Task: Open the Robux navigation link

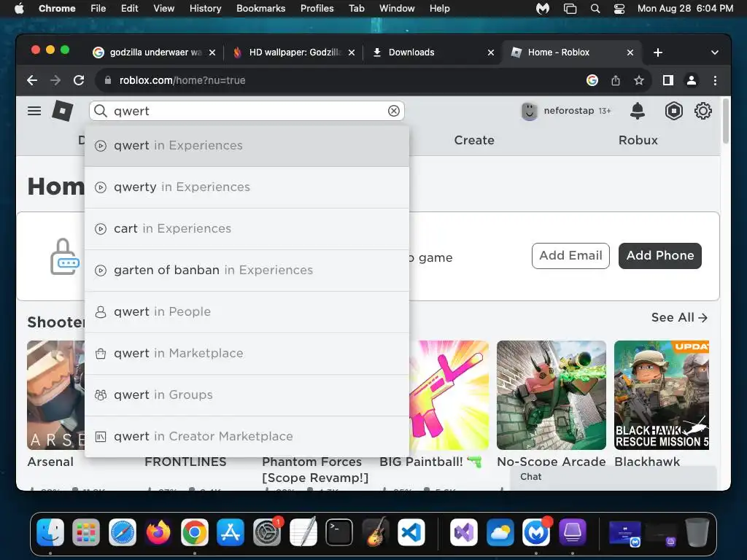Action: click(638, 140)
